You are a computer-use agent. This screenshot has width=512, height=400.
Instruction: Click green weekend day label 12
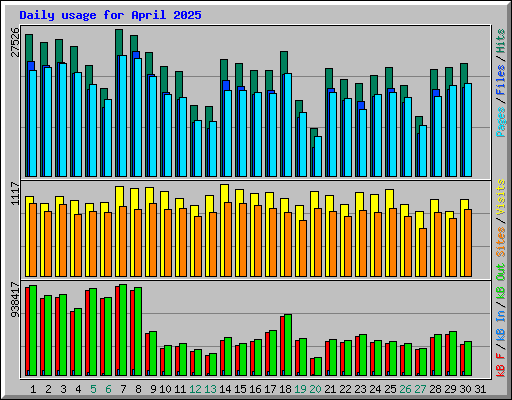195,389
